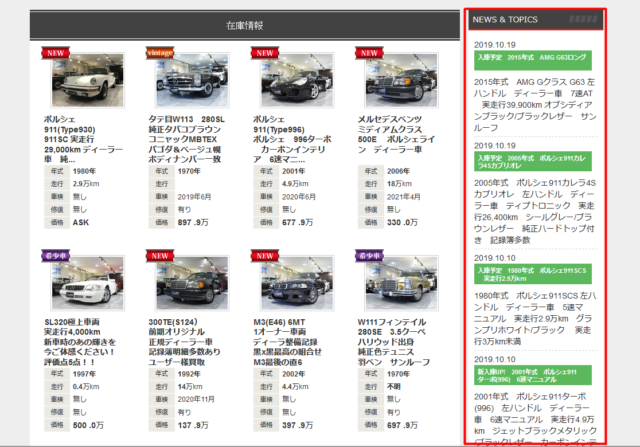640x447 pixels.
Task: Click 0.4万km mileage value
Action: (86, 387)
